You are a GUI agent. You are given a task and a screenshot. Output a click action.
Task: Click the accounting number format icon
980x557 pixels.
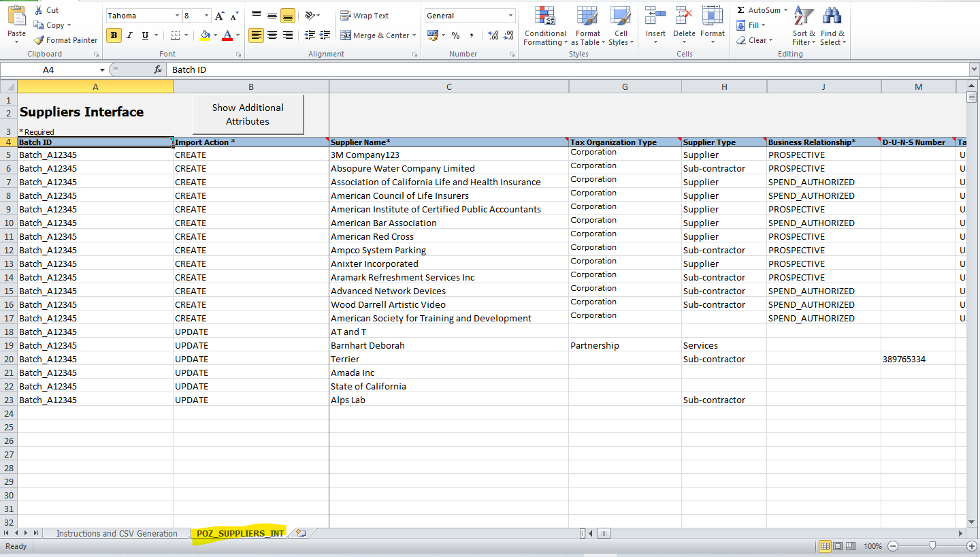(432, 35)
